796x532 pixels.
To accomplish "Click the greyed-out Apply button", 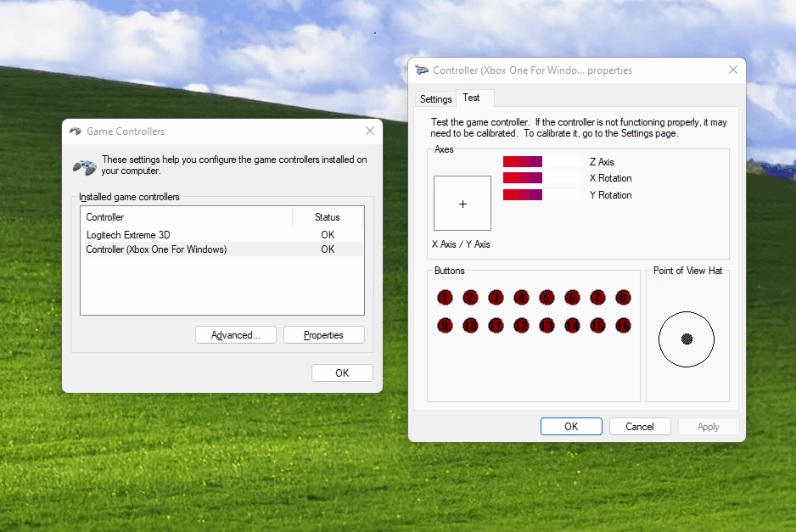I will coord(709,427).
